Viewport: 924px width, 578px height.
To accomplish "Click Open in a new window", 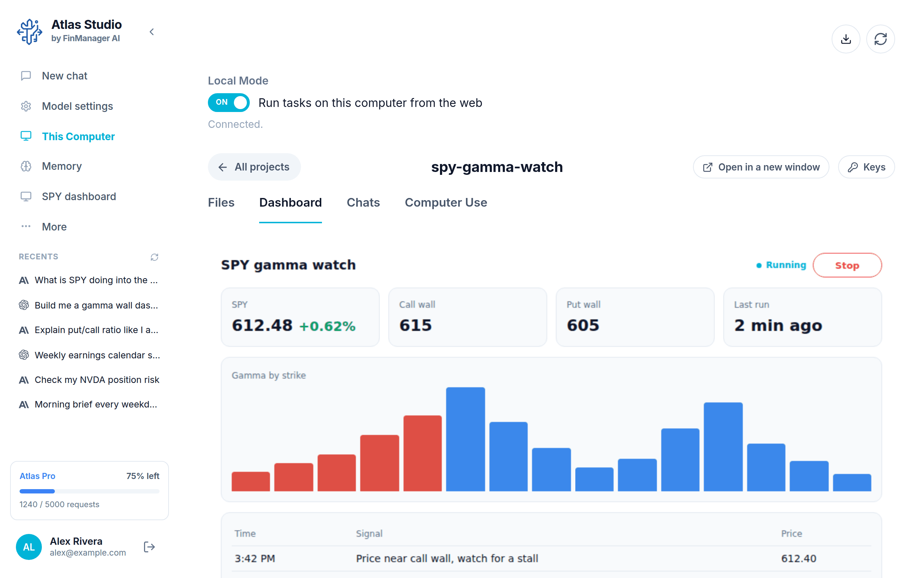I will (760, 167).
